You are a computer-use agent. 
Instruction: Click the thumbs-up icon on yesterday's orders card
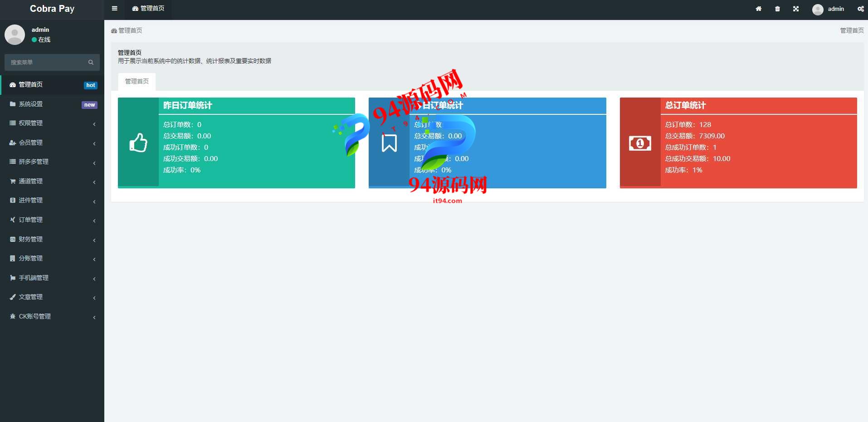point(138,142)
